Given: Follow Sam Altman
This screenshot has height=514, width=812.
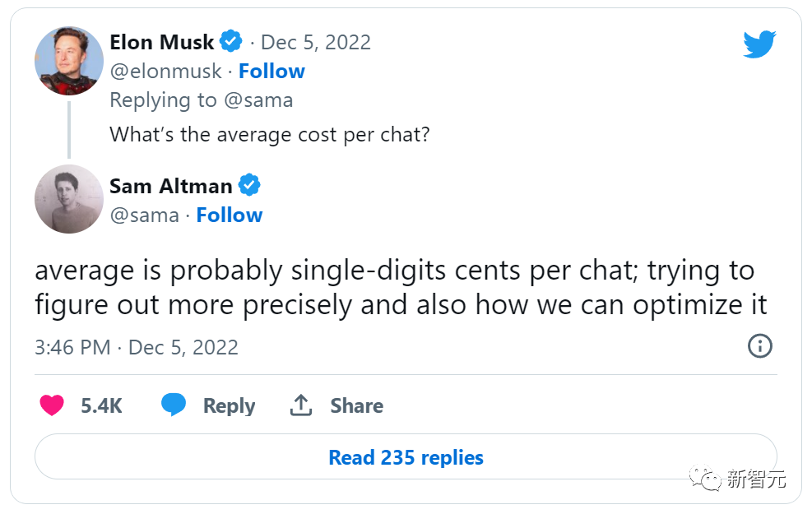Looking at the screenshot, I should (229, 215).
